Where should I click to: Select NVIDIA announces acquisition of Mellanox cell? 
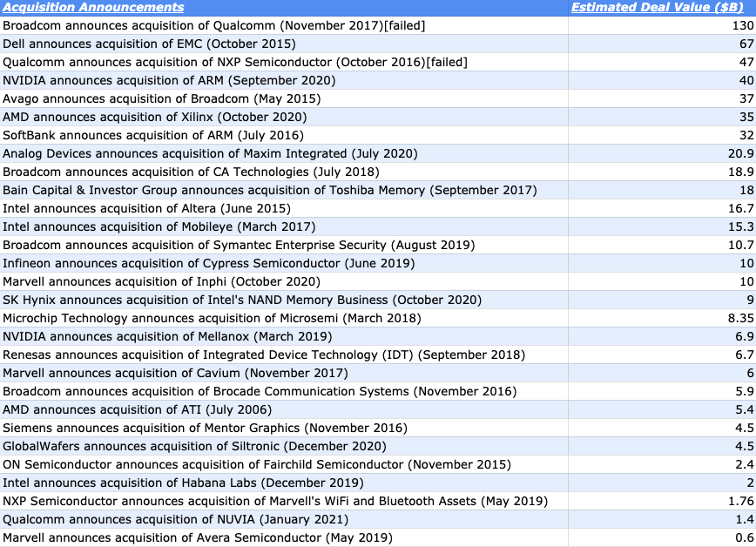coord(284,337)
